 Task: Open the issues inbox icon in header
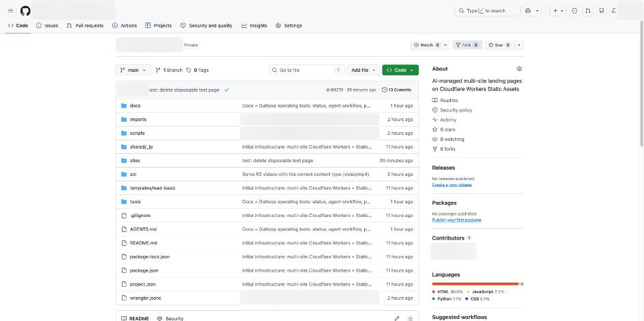[575, 11]
